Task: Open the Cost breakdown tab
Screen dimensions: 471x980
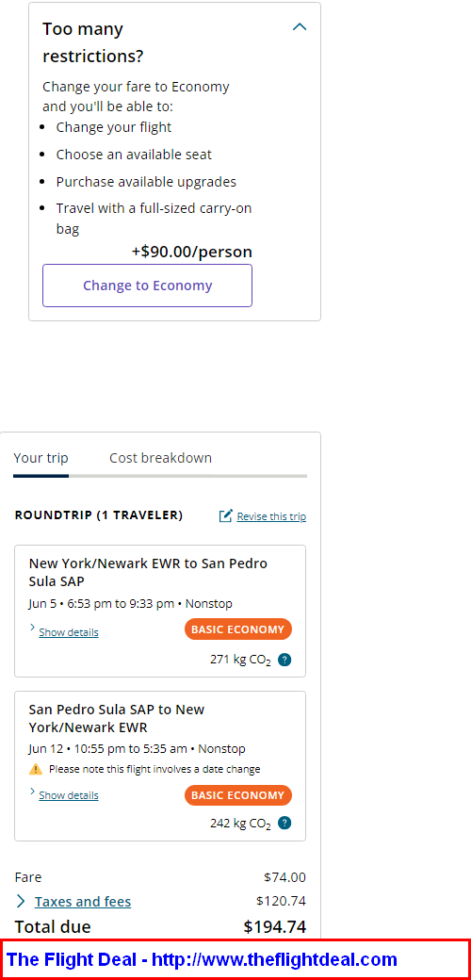Action: click(160, 458)
